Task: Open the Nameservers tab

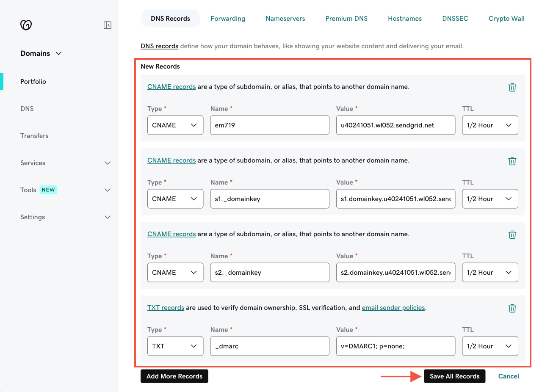Action: pos(285,18)
